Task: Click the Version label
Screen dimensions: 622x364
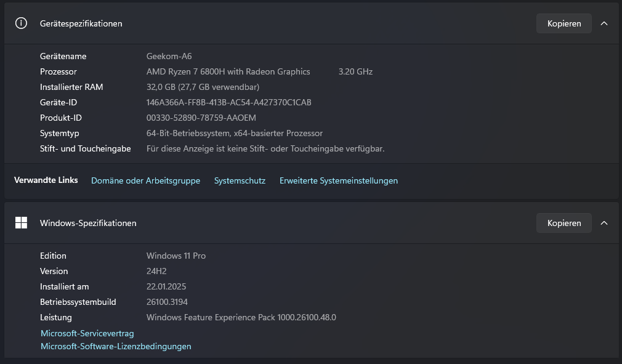Action: point(54,271)
